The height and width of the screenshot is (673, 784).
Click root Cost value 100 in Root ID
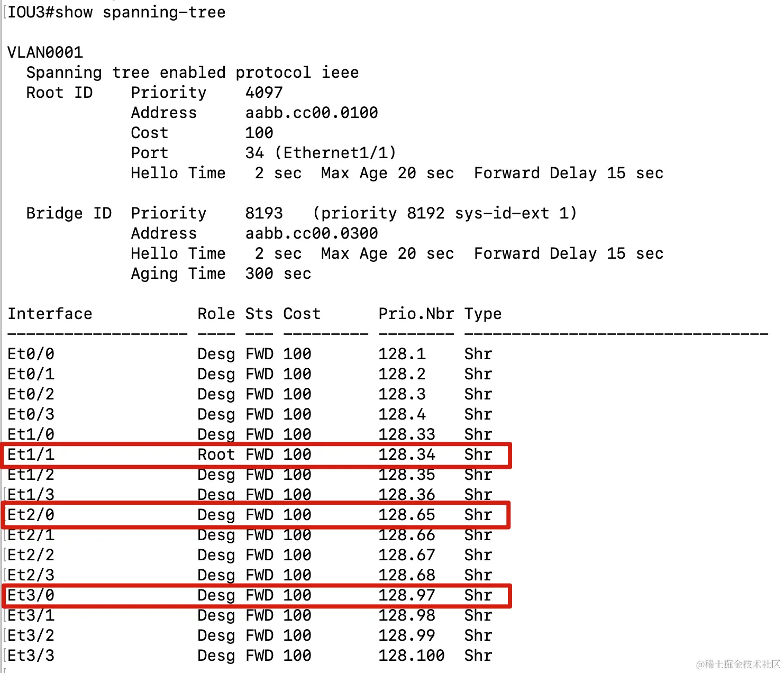(x=259, y=133)
